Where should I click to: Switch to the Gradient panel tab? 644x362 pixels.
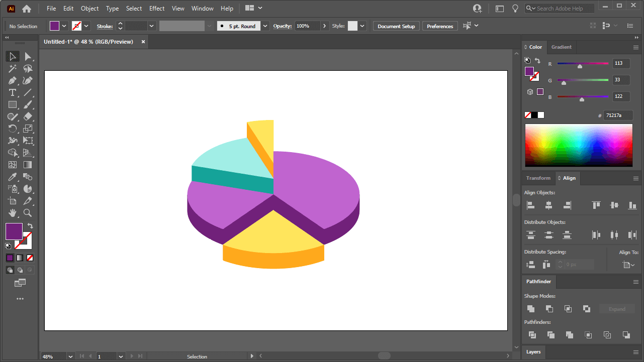pyautogui.click(x=562, y=47)
